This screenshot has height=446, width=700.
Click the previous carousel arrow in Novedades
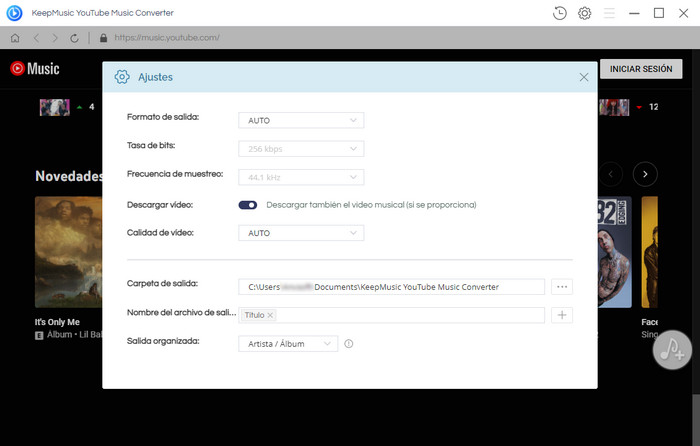tap(610, 174)
